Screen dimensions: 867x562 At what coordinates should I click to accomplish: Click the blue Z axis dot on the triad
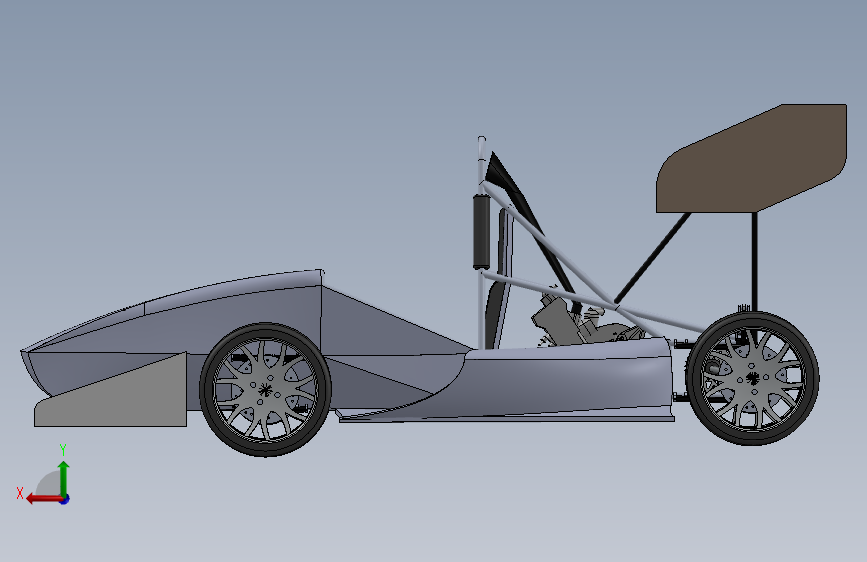tap(65, 499)
